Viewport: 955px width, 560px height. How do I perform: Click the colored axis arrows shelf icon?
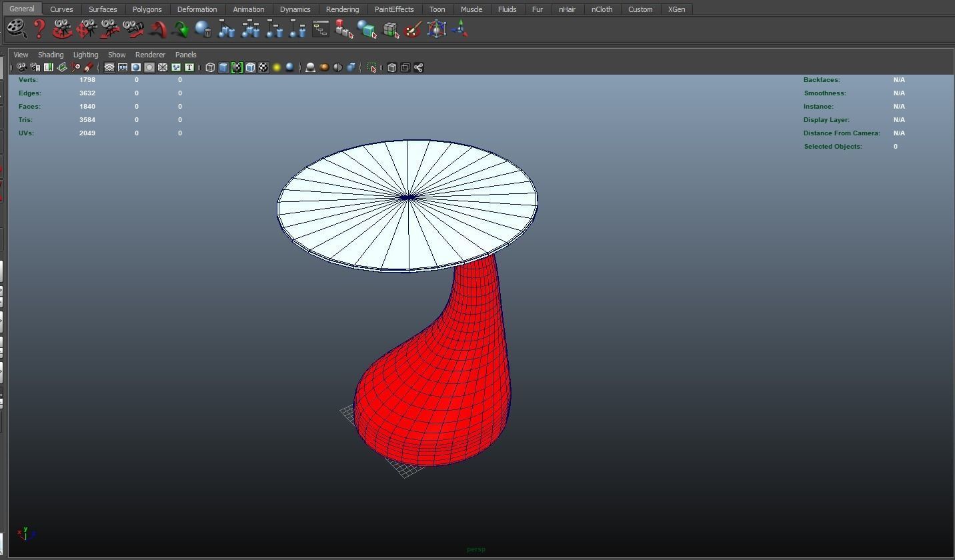pyautogui.click(x=460, y=29)
